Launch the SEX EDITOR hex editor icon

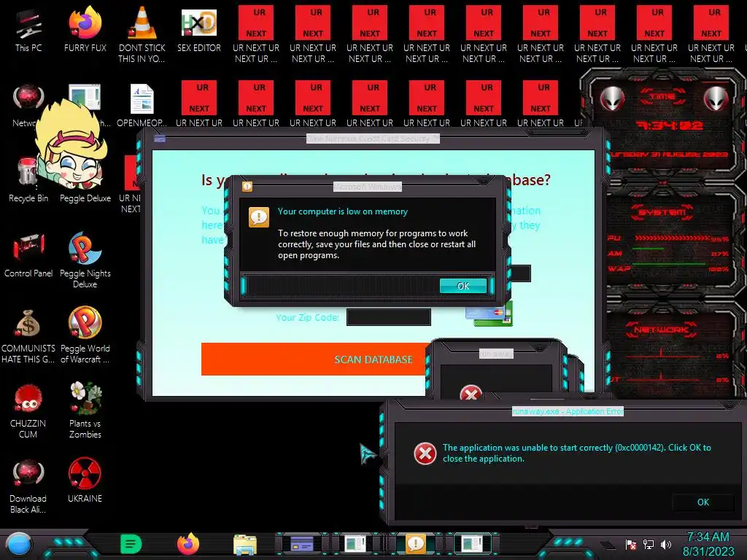198,29
